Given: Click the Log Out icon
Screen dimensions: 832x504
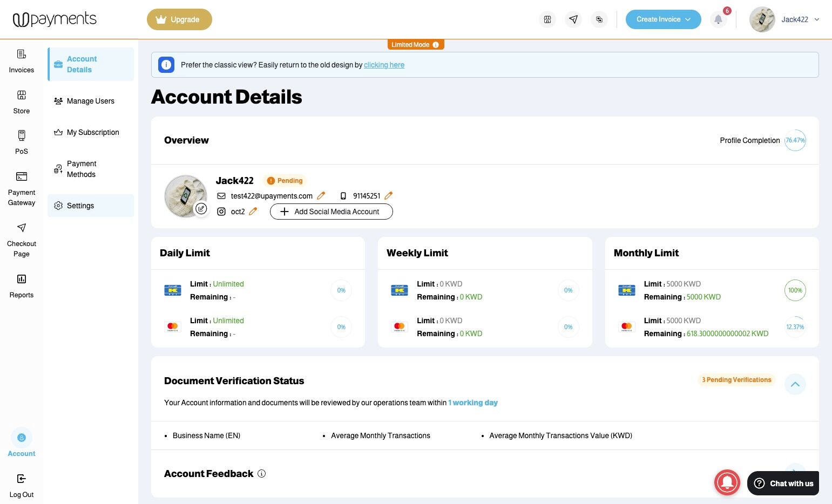Looking at the screenshot, I should pos(22,479).
